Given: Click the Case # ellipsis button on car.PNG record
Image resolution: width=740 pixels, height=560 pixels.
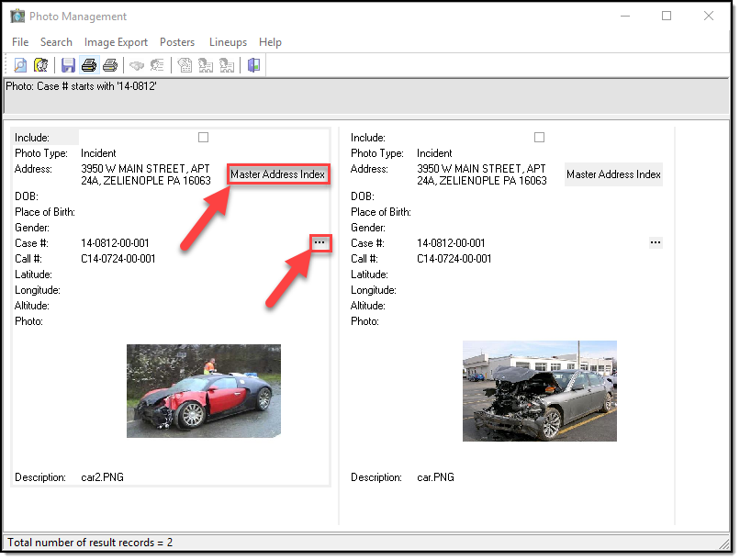Looking at the screenshot, I should tap(656, 242).
